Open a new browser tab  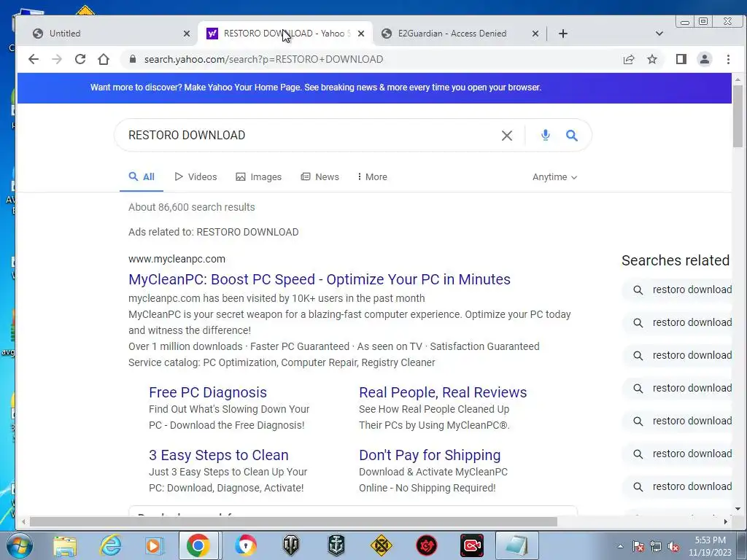[x=562, y=34]
